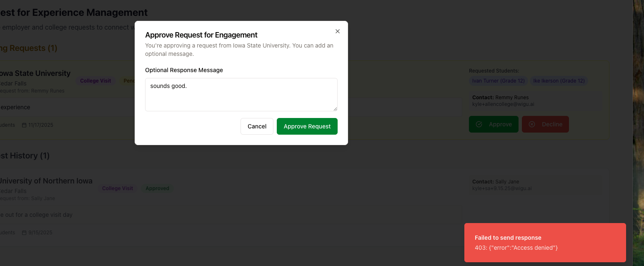Click the College Visit tag for Iowa State University
The width and height of the screenshot is (644, 266).
[95, 81]
